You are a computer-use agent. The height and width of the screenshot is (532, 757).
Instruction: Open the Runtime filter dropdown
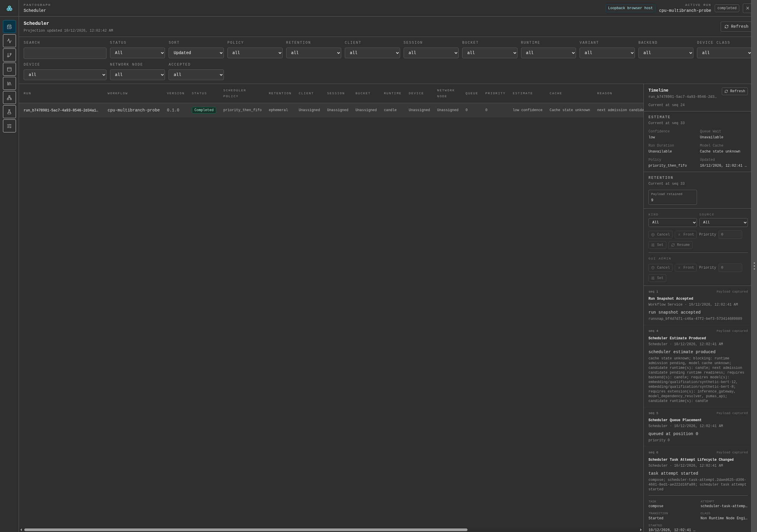pyautogui.click(x=548, y=53)
